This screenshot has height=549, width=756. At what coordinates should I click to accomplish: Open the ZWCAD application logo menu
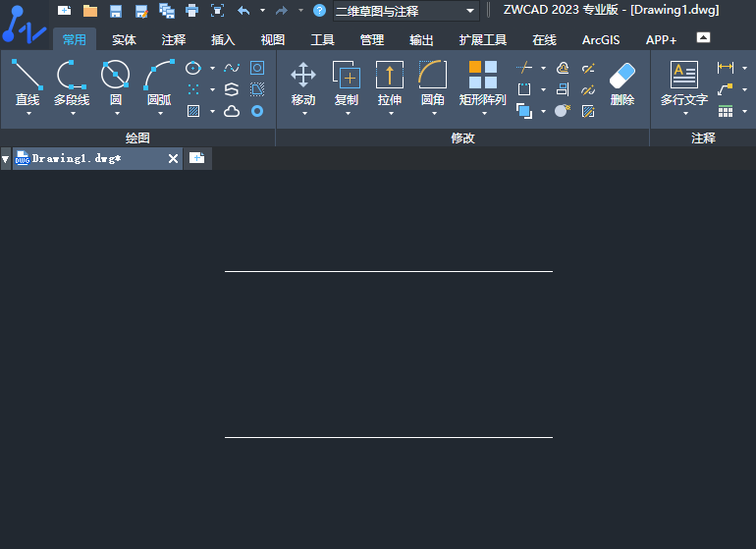click(25, 25)
